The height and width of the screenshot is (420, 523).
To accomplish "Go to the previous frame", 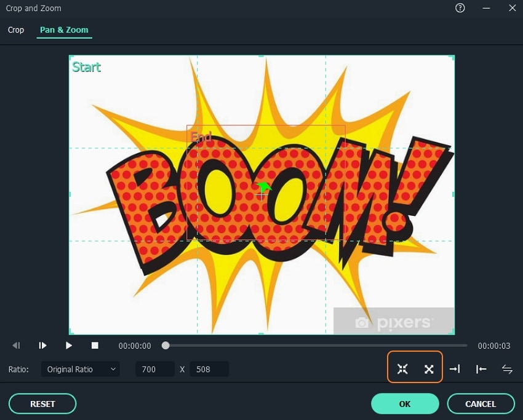I will 16,346.
